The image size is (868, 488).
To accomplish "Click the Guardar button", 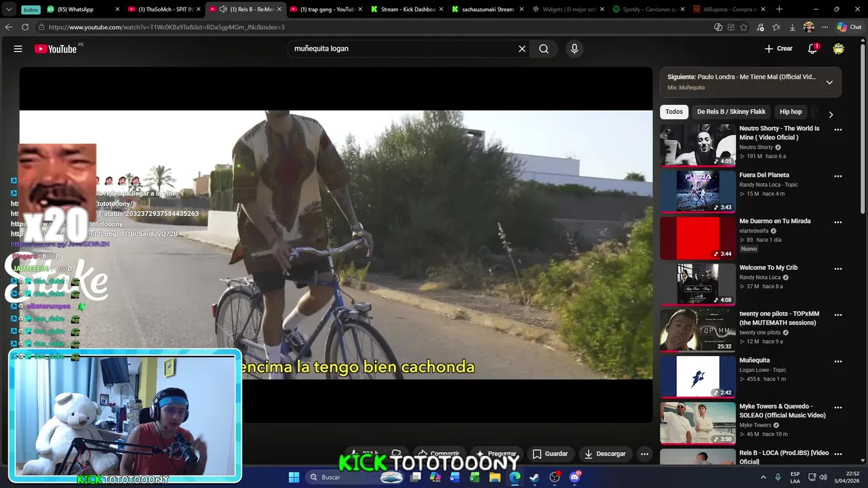I will point(550,454).
